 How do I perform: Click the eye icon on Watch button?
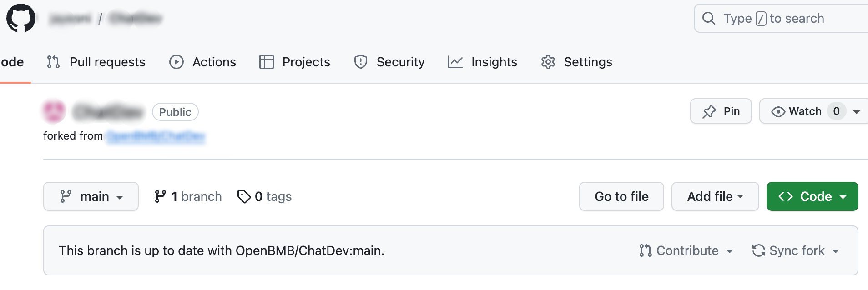click(x=778, y=111)
